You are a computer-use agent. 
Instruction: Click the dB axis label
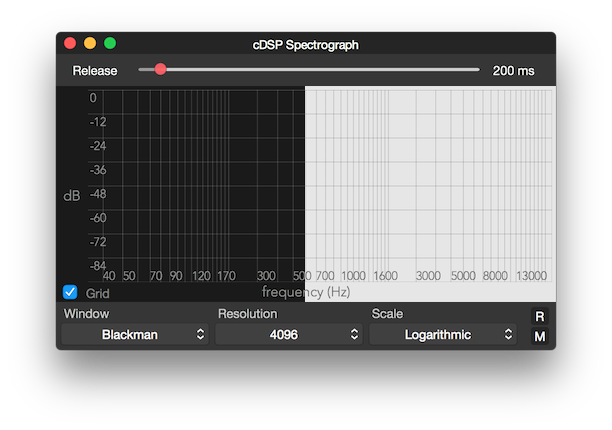pos(72,196)
